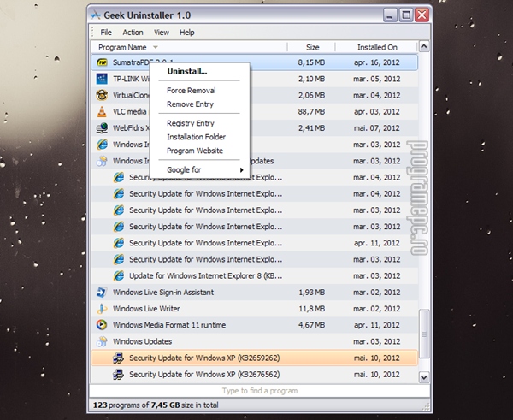The height and width of the screenshot is (420, 513).
Task: Select Remove Entry in context menu
Action: (190, 104)
